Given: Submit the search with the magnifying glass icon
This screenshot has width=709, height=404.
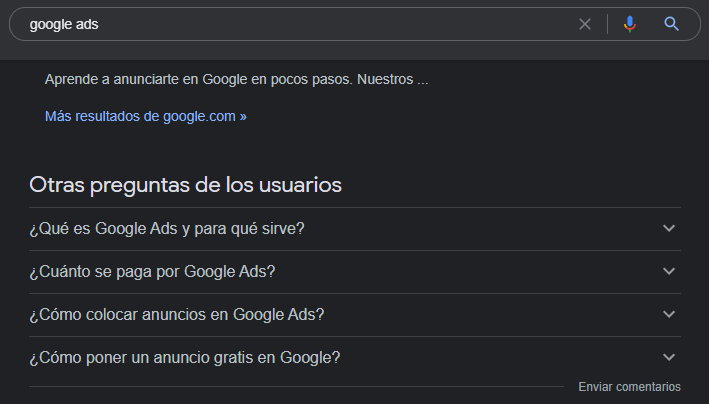Looking at the screenshot, I should 671,24.
